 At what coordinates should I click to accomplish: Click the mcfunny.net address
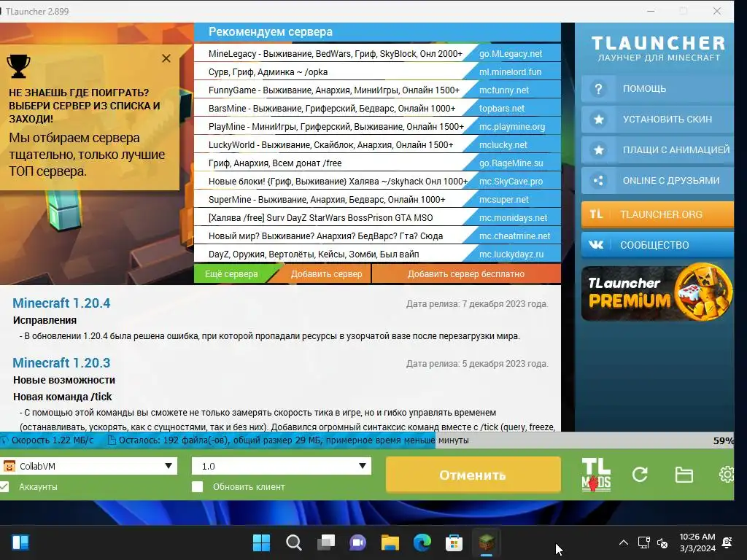pos(504,90)
